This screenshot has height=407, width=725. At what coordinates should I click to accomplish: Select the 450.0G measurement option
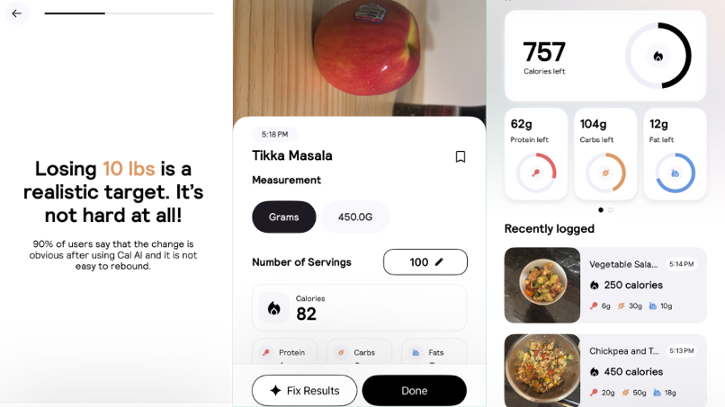point(355,217)
